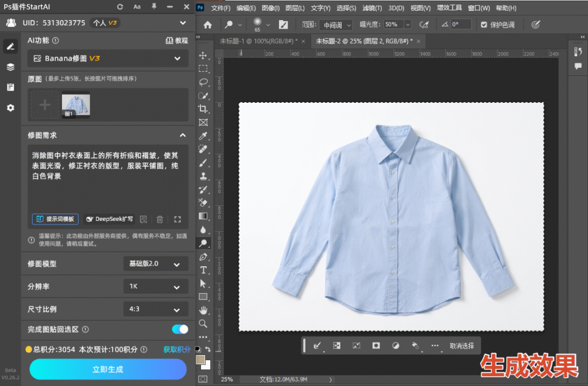Open the 曝光度 50% slider dropdown
Image resolution: width=588 pixels, height=386 pixels.
408,25
